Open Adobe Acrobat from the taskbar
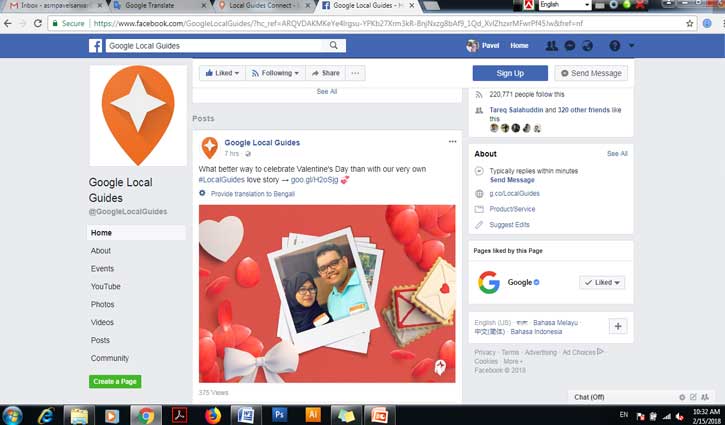Image resolution: width=725 pixels, height=425 pixels. pyautogui.click(x=179, y=415)
